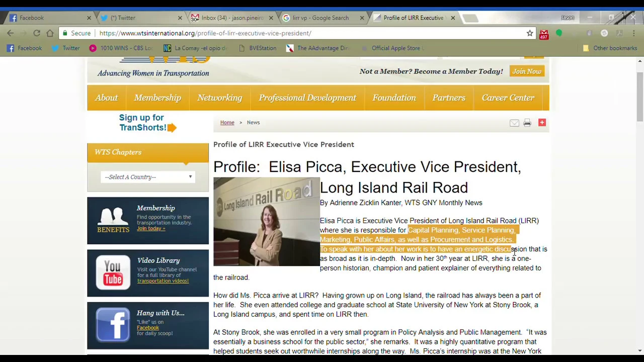The height and width of the screenshot is (362, 644).
Task: Click the Home breadcrumb link
Action: click(x=227, y=123)
